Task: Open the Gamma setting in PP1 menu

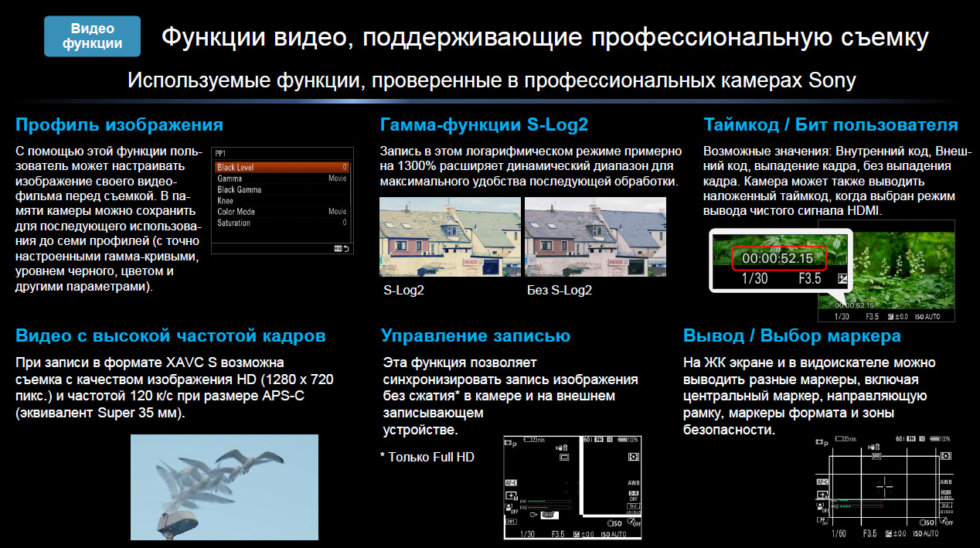Action: click(281, 179)
